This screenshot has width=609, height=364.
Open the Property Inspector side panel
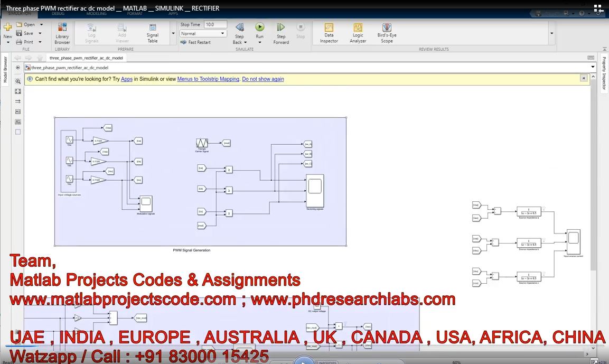point(604,73)
